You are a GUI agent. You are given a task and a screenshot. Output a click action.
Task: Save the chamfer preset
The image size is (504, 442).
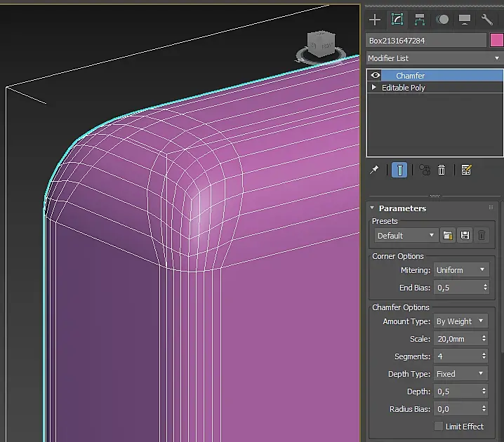click(465, 236)
